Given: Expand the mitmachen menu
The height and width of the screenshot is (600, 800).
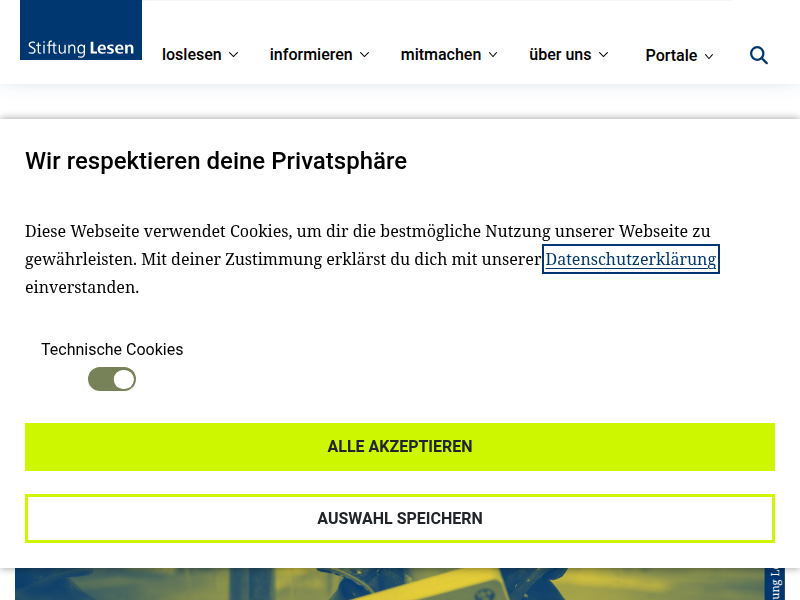Looking at the screenshot, I should coord(449,55).
